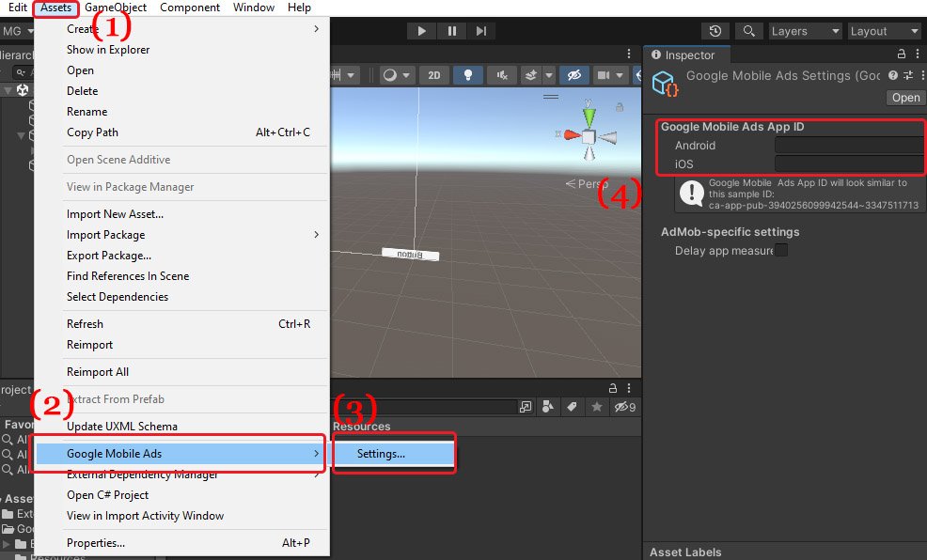927x560 pixels.
Task: Toggle scene lighting lightbulb icon
Action: click(467, 75)
